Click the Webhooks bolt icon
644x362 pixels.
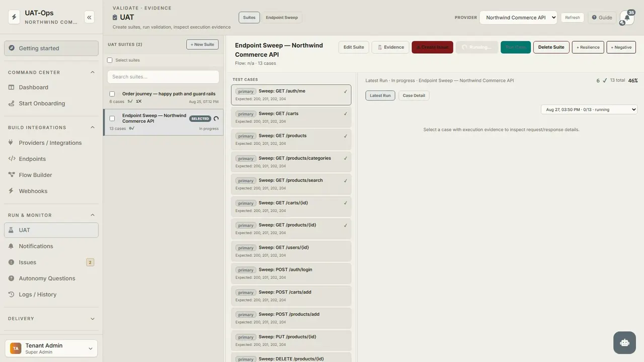point(12,191)
